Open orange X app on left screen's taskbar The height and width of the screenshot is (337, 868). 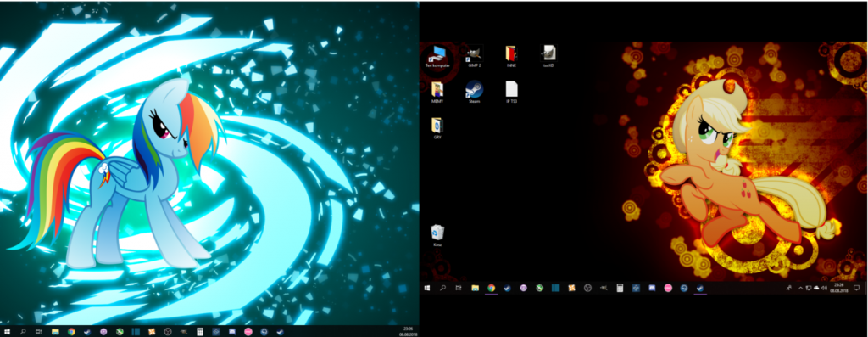click(152, 331)
